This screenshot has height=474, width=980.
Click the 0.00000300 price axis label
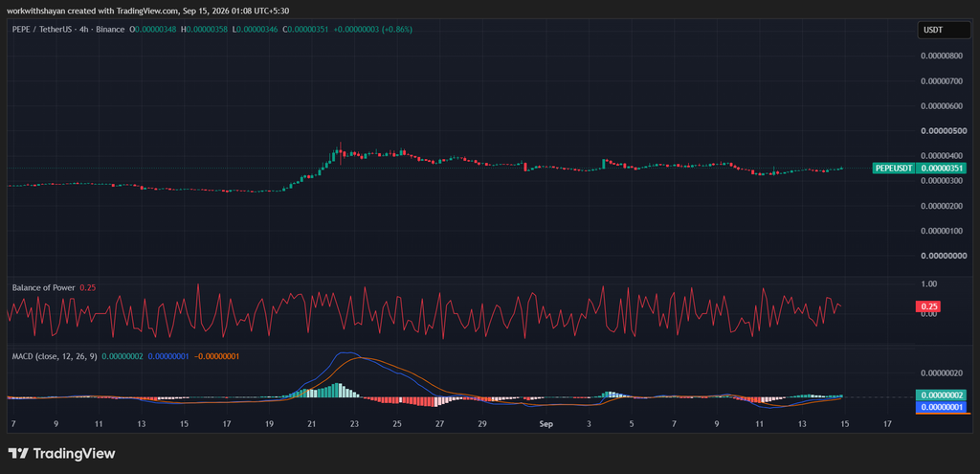pyautogui.click(x=942, y=181)
